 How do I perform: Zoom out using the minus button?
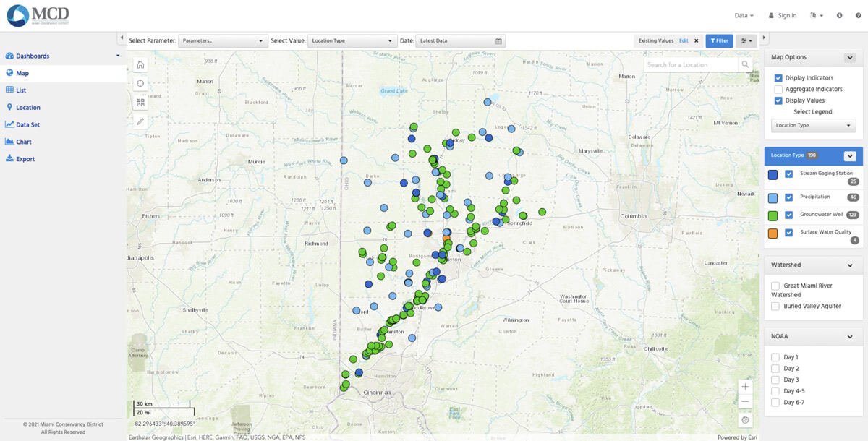click(x=746, y=402)
